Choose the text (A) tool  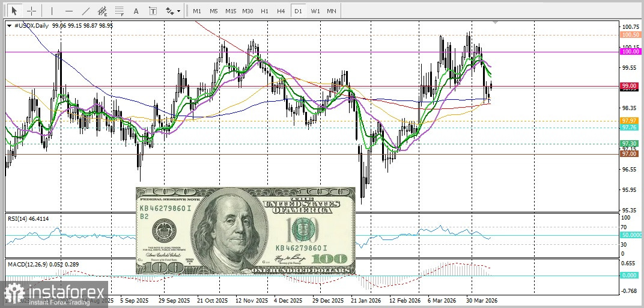tap(136, 11)
